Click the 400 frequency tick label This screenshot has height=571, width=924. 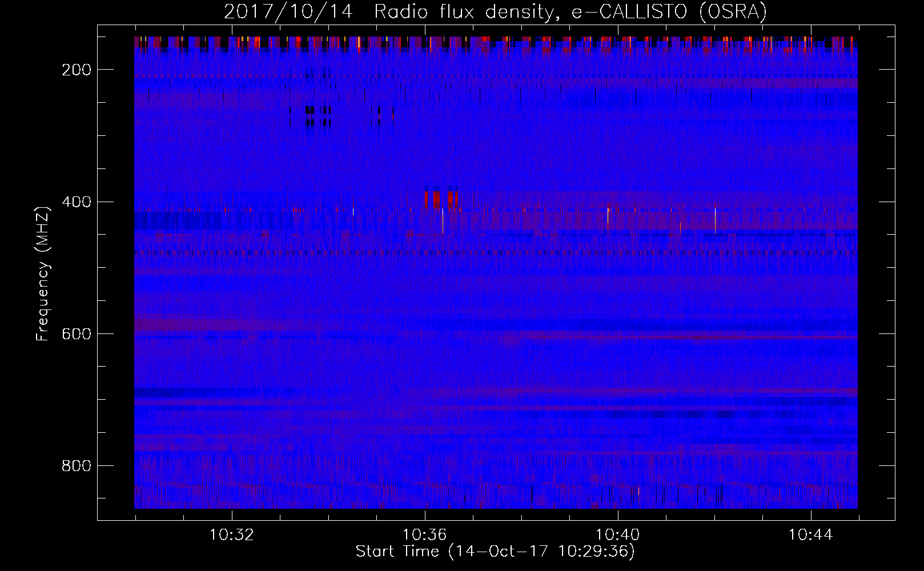click(77, 202)
